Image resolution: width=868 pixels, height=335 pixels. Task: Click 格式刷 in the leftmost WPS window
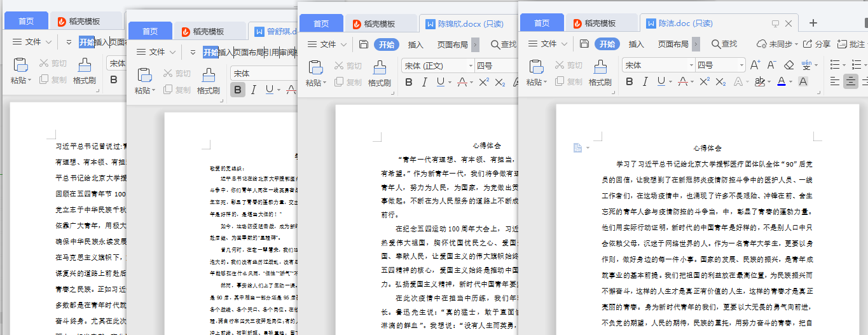pyautogui.click(x=84, y=72)
